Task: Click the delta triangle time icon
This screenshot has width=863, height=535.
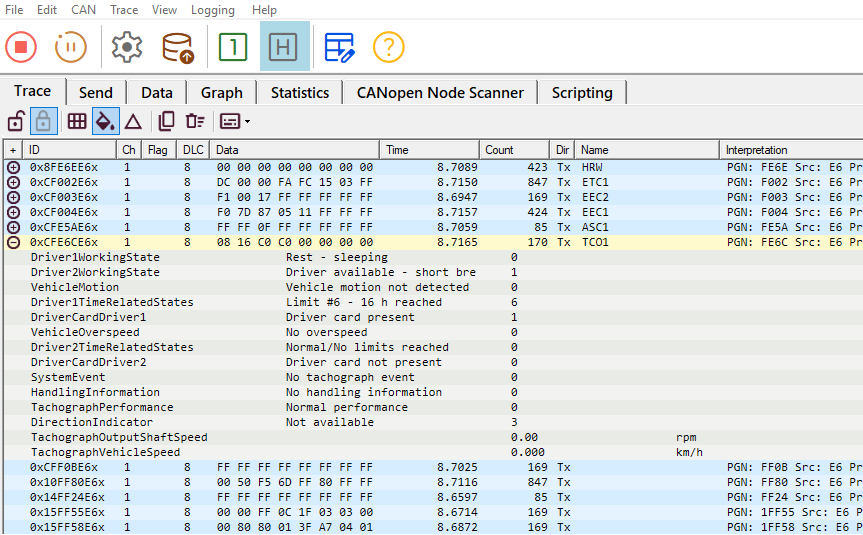Action: [133, 121]
